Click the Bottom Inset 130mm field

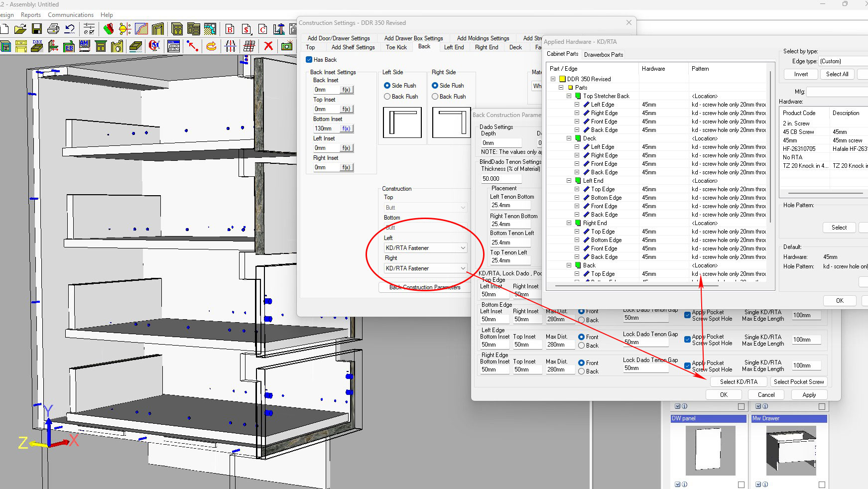point(326,128)
